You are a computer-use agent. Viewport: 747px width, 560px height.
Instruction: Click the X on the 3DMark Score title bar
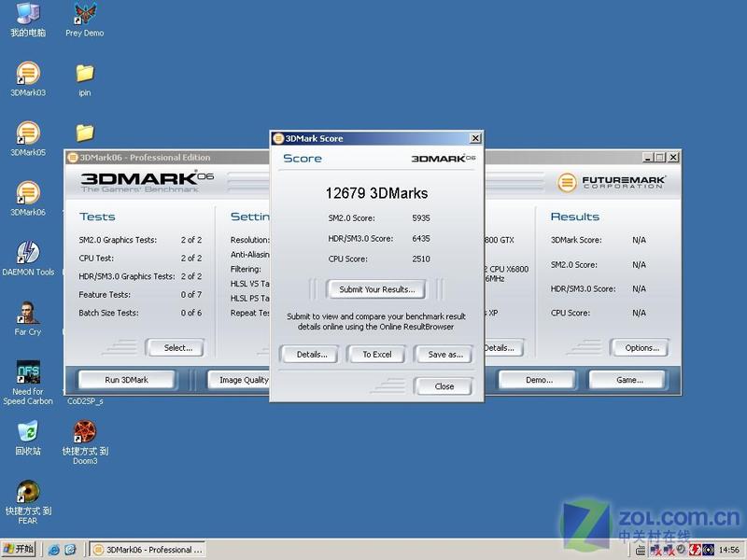pos(475,138)
